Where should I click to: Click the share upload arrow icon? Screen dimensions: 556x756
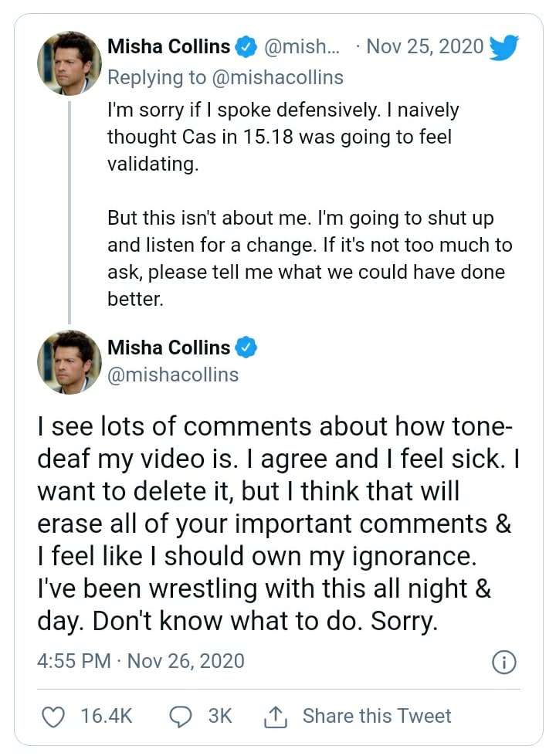click(275, 716)
